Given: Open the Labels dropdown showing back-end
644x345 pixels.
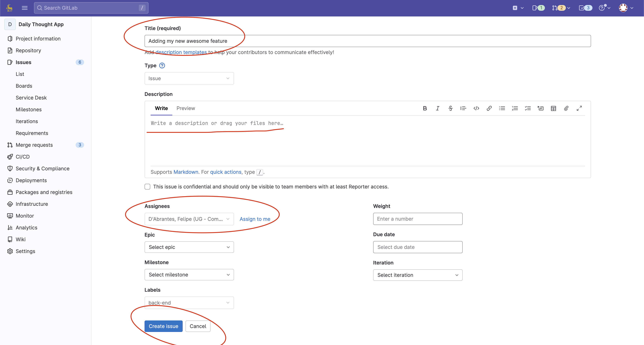Looking at the screenshot, I should click(189, 302).
